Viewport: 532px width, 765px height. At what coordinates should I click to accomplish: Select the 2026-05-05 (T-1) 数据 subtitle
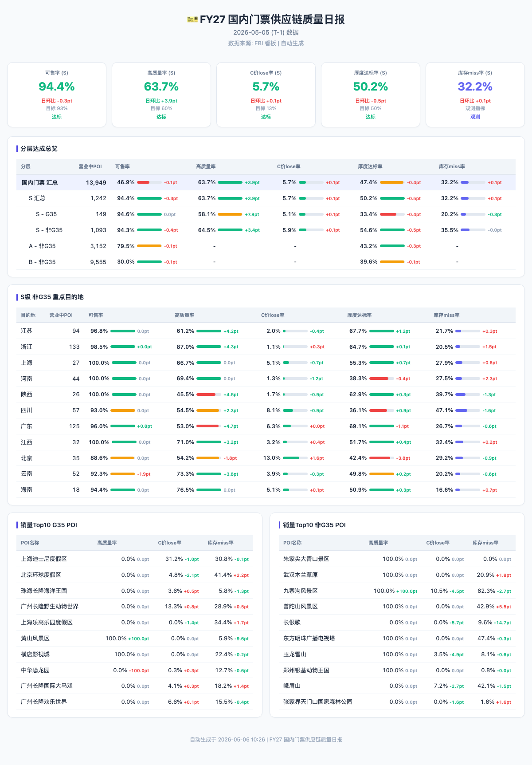point(266,32)
